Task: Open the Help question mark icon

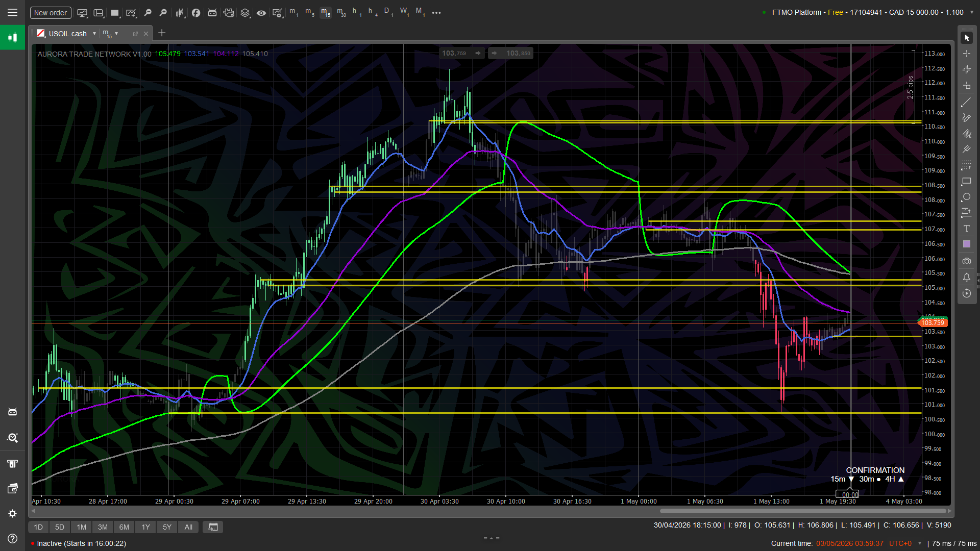Action: 12,539
